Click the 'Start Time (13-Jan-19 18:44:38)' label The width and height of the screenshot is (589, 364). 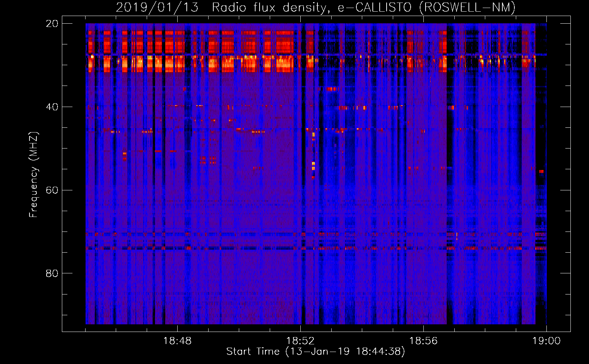tap(316, 352)
